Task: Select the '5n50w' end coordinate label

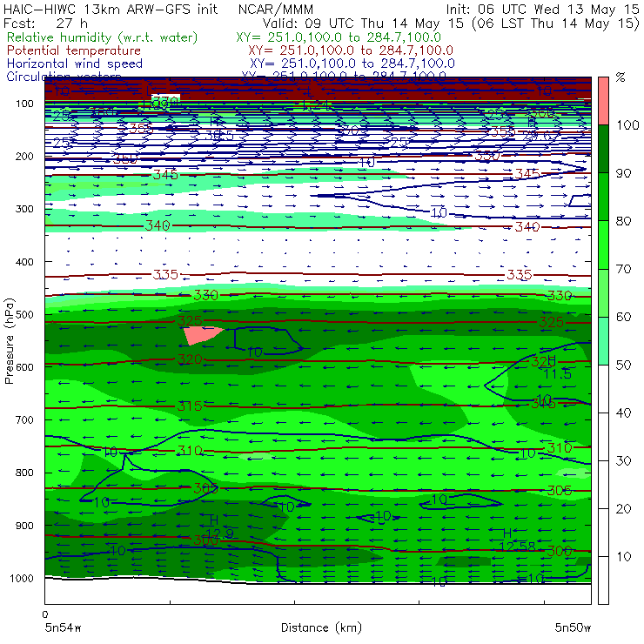Action: tap(573, 628)
